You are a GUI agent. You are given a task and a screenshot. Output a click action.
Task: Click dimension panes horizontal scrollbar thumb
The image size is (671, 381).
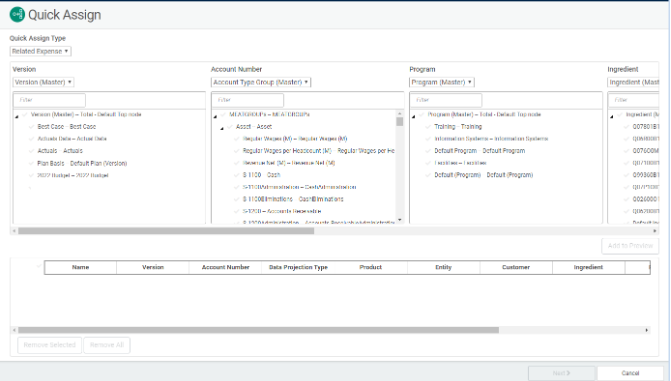166,231
